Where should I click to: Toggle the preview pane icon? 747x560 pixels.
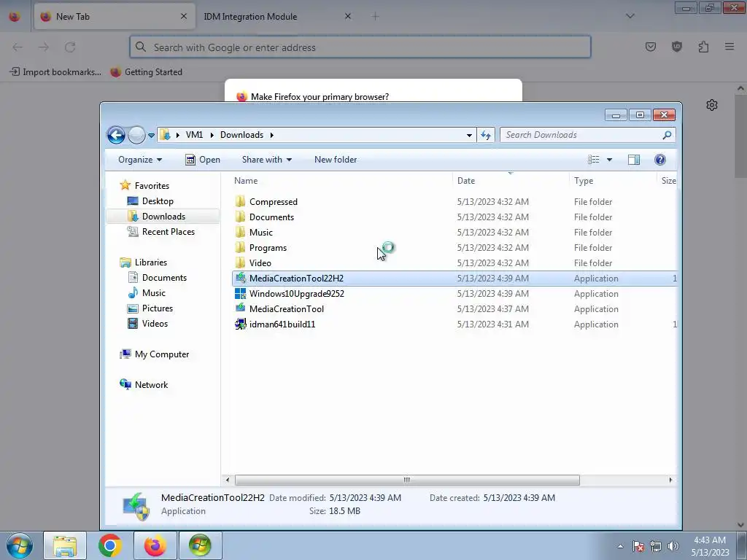click(634, 160)
